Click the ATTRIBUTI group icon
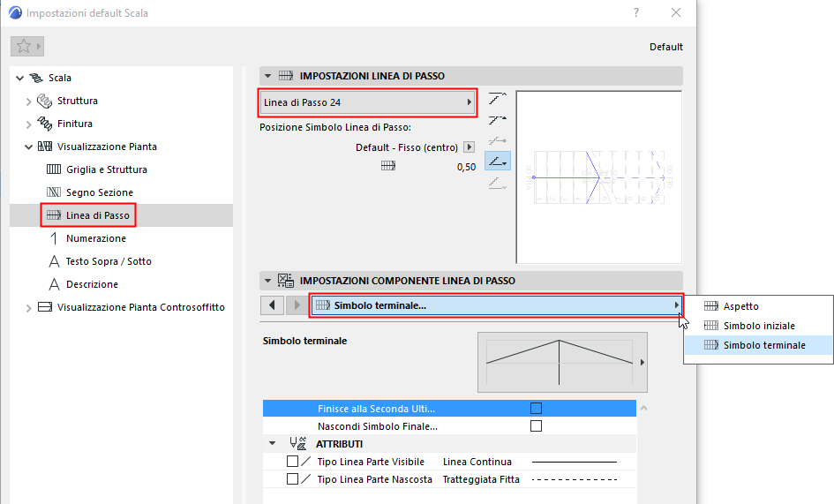 298,443
